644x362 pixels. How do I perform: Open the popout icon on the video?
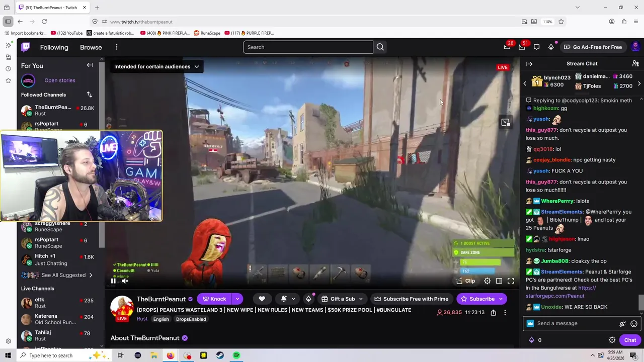click(x=506, y=123)
